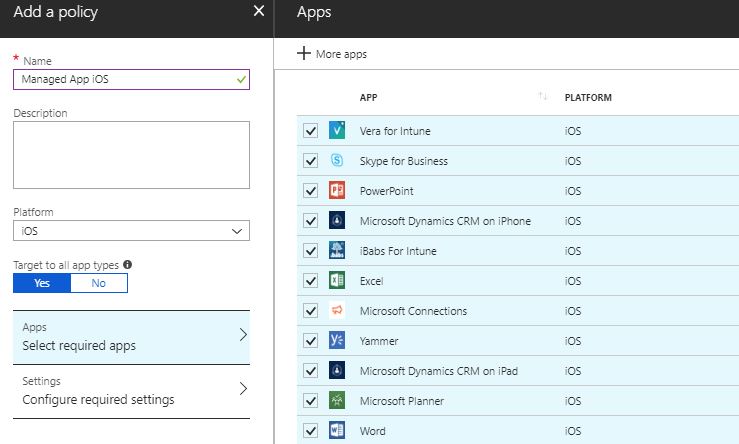Click the Microsoft Planner name
Image resolution: width=739 pixels, height=444 pixels.
tap(402, 401)
